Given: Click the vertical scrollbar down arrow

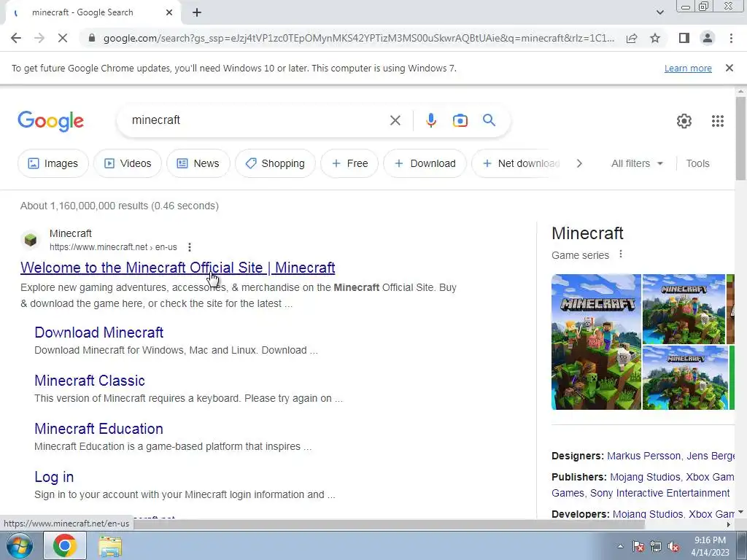Looking at the screenshot, I should click(740, 513).
